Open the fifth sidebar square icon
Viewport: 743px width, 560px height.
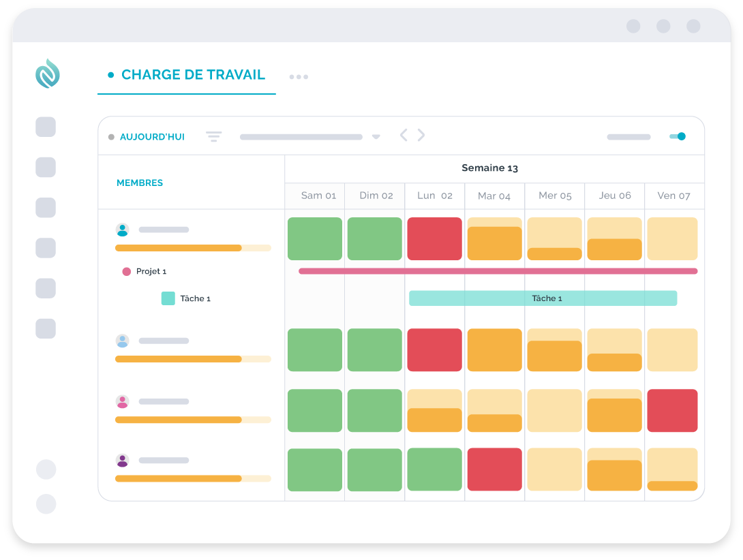click(x=46, y=288)
